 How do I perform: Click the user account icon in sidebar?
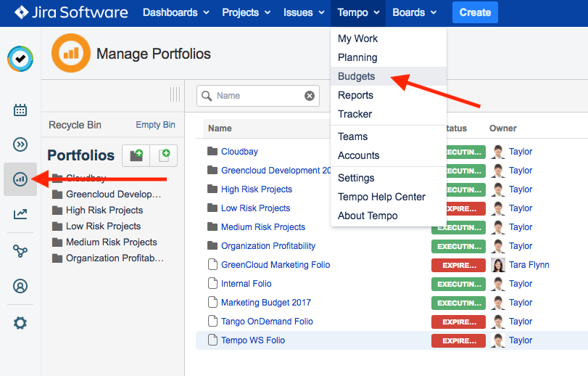20,286
